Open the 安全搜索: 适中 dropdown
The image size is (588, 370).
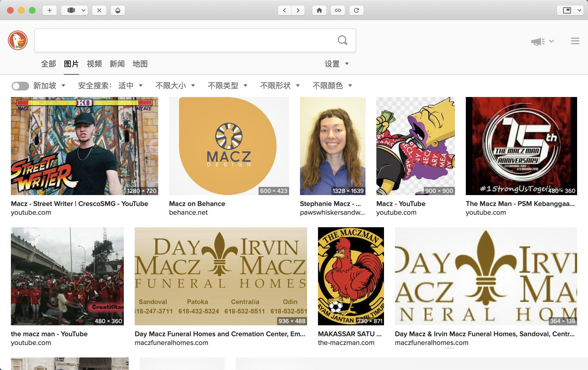[110, 86]
